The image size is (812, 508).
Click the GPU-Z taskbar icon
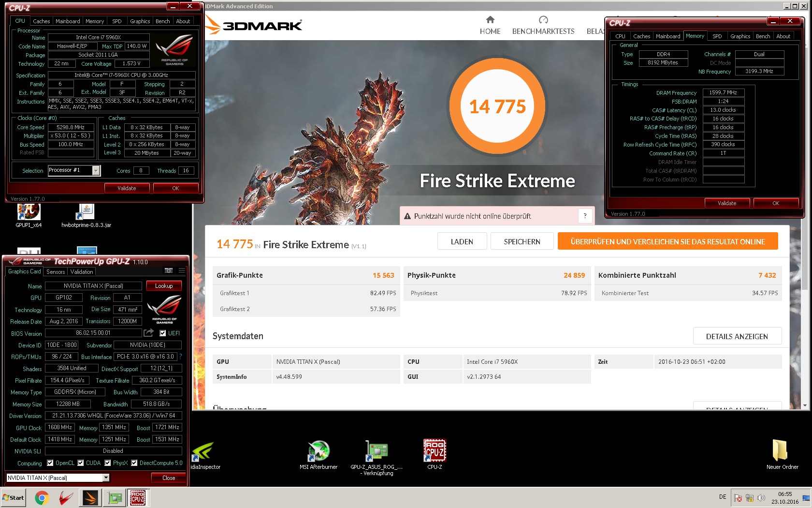115,497
